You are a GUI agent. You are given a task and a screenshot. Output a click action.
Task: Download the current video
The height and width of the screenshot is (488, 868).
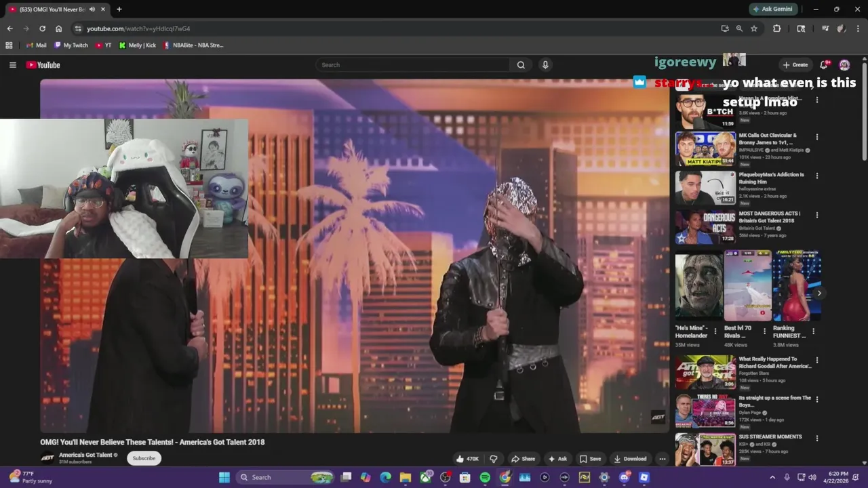(631, 459)
